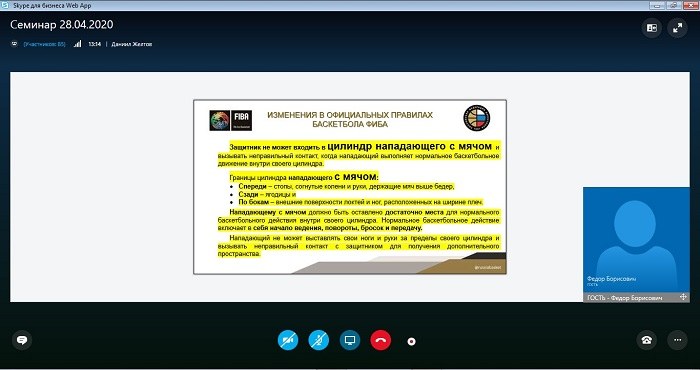Viewport: 700px width, 370px height.
Task: Open the chat conversation bubble icon
Action: pos(21,341)
